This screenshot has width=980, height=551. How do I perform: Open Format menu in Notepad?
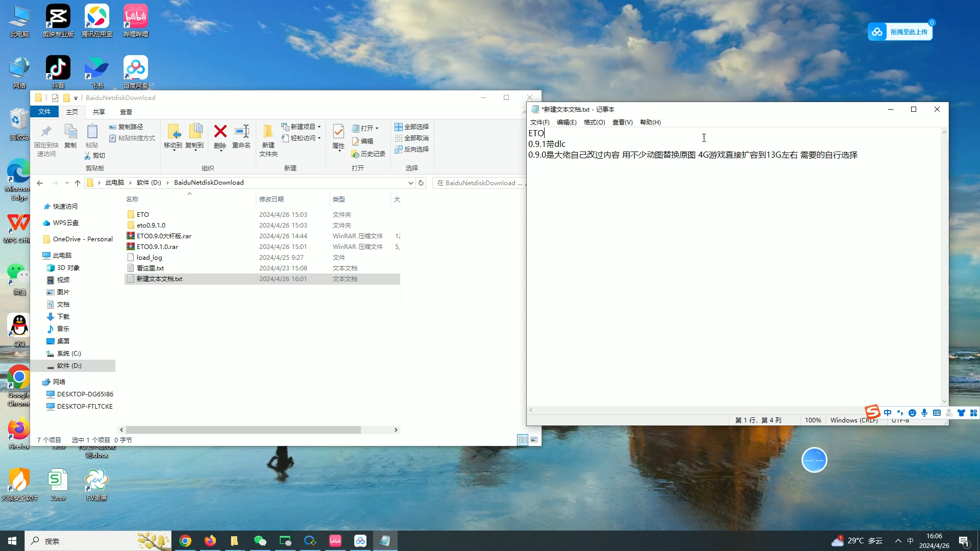594,122
